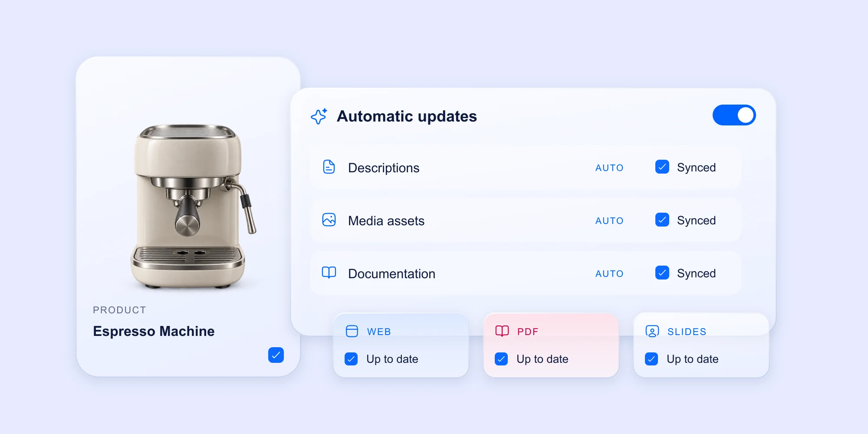Image resolution: width=868 pixels, height=434 pixels.
Task: Click the AUTO label for Descriptions
Action: coord(609,168)
